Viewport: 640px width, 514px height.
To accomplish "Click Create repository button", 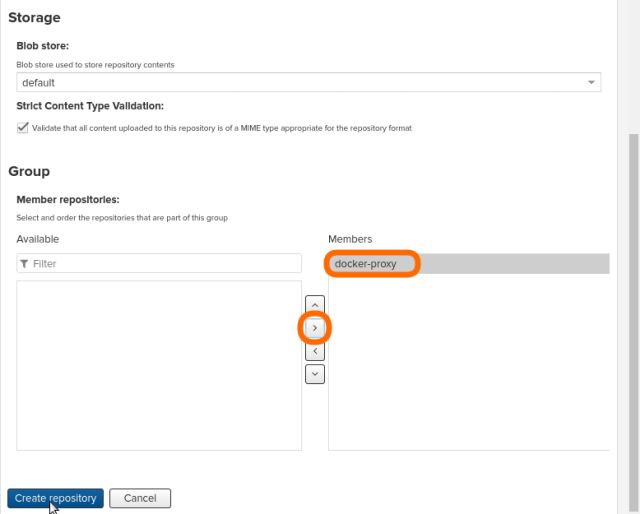I will point(56,498).
